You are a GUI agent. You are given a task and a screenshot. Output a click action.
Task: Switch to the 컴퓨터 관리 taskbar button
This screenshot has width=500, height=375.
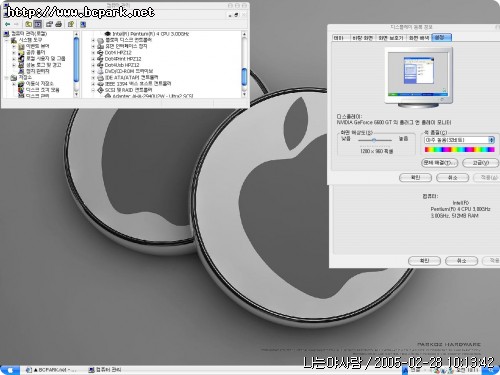click(105, 370)
